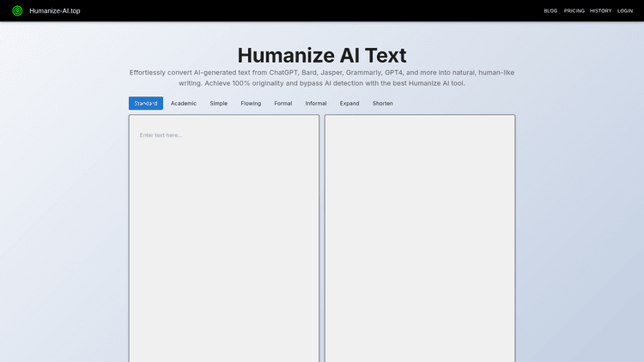Open the BLOG page
The height and width of the screenshot is (362, 644).
550,11
